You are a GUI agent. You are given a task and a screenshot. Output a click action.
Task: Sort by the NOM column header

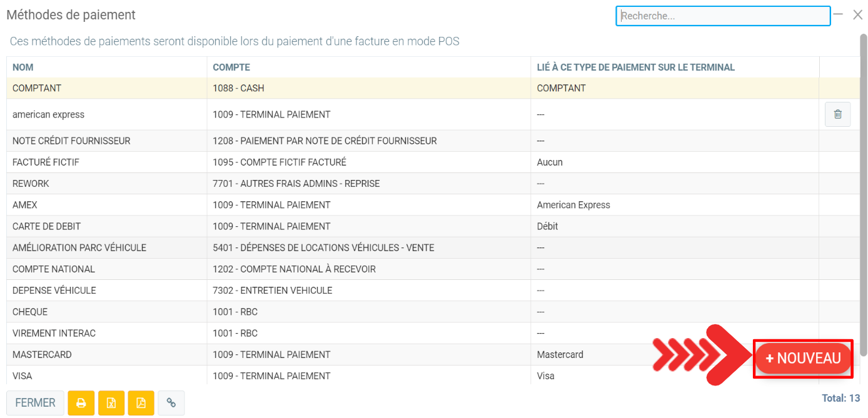23,67
